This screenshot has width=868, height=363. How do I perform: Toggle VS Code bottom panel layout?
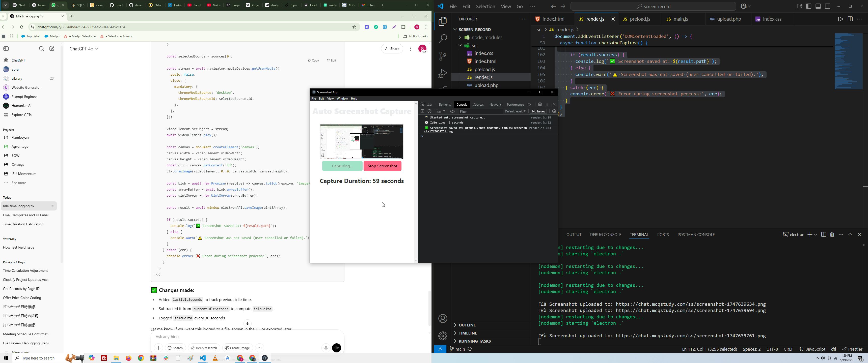(818, 6)
